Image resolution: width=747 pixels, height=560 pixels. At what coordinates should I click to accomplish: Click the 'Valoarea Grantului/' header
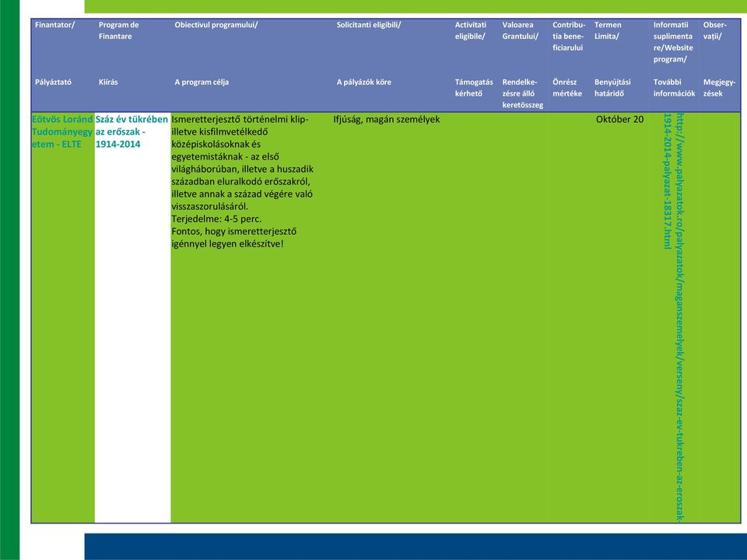[x=521, y=30]
